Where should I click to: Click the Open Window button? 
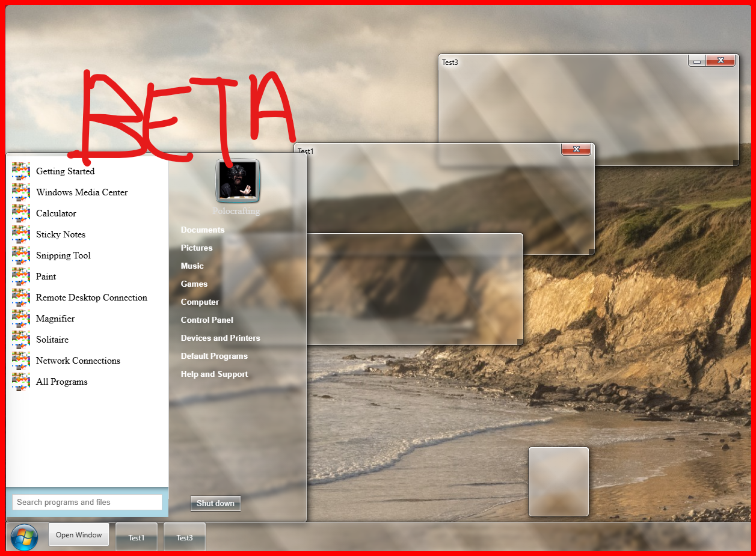[x=79, y=535]
